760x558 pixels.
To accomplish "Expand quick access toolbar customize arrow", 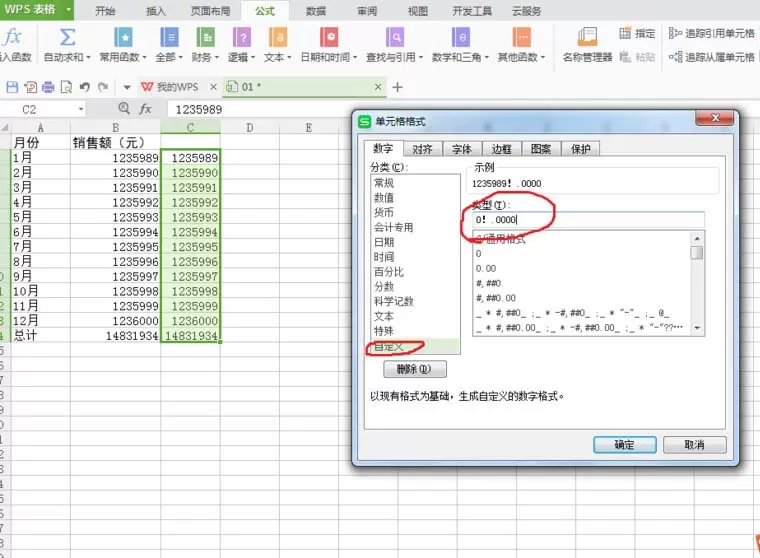I will (x=127, y=88).
